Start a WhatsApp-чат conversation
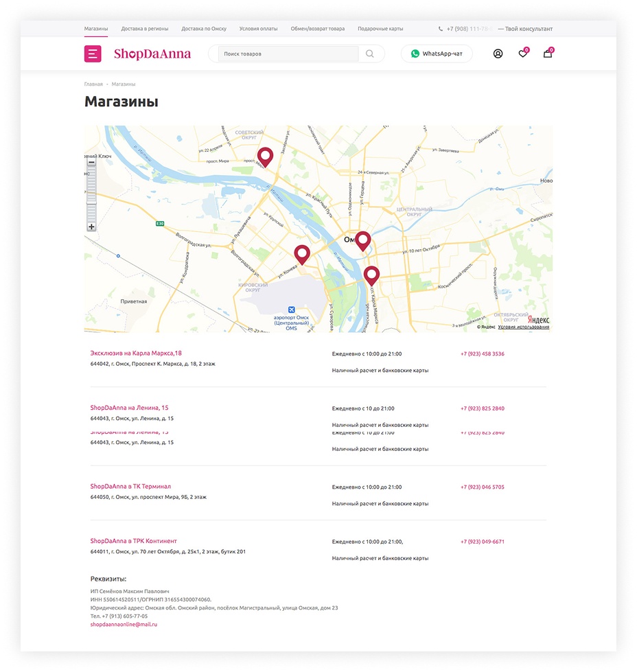Image resolution: width=637 pixels, height=672 pixels. click(x=437, y=54)
